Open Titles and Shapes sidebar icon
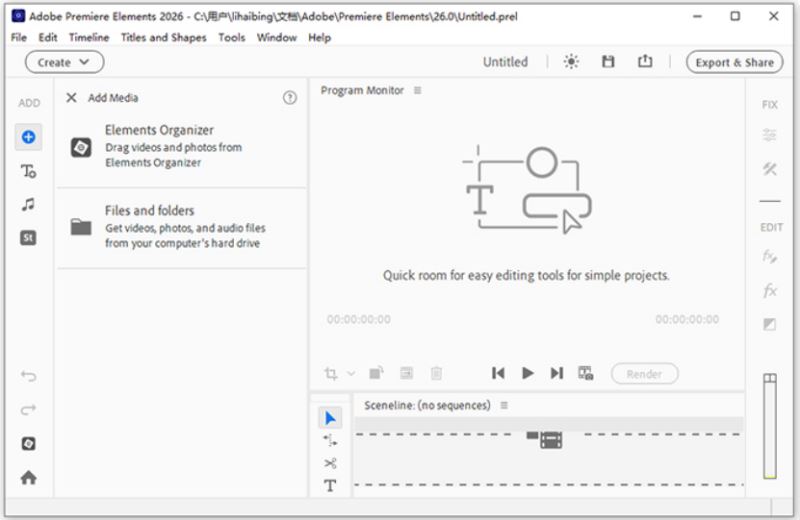This screenshot has height=520, width=800. click(29, 171)
